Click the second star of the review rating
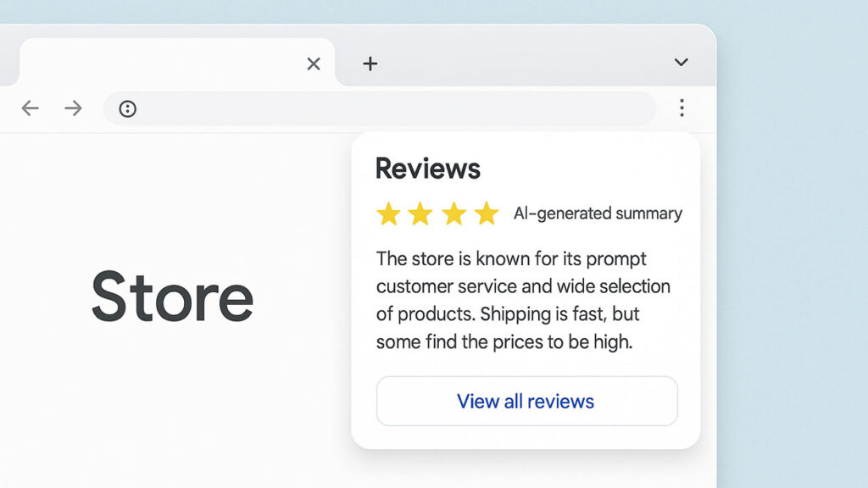The height and width of the screenshot is (488, 868). pos(422,213)
